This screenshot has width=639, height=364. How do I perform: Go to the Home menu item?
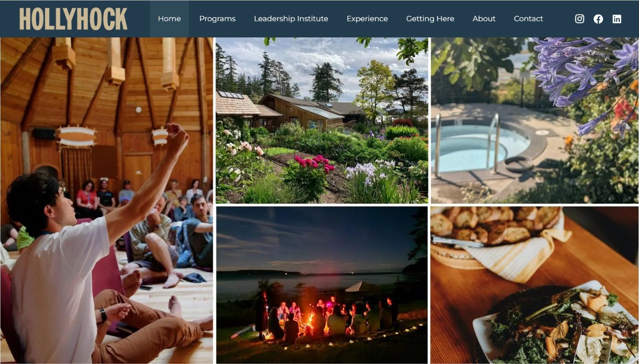169,19
